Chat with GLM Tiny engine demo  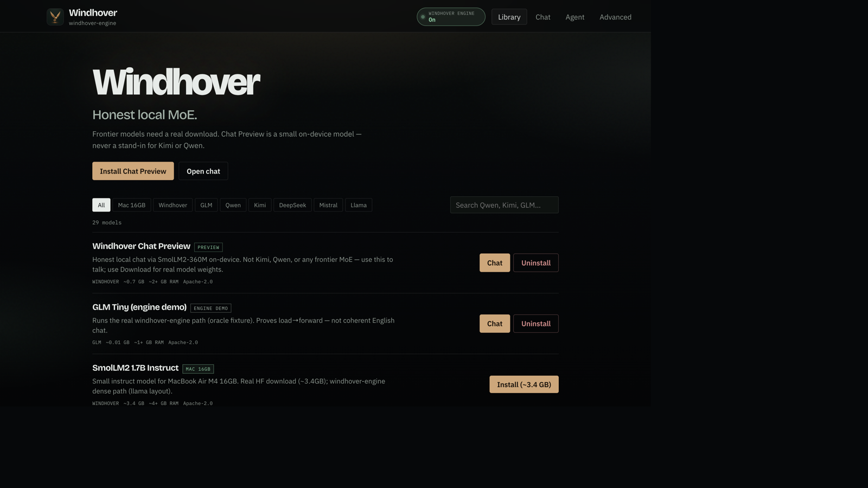pos(495,324)
